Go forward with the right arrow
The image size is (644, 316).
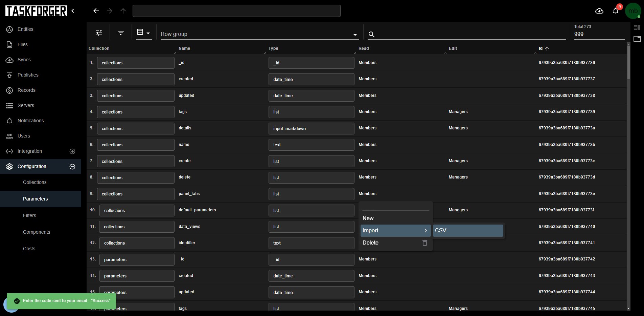coord(110,11)
